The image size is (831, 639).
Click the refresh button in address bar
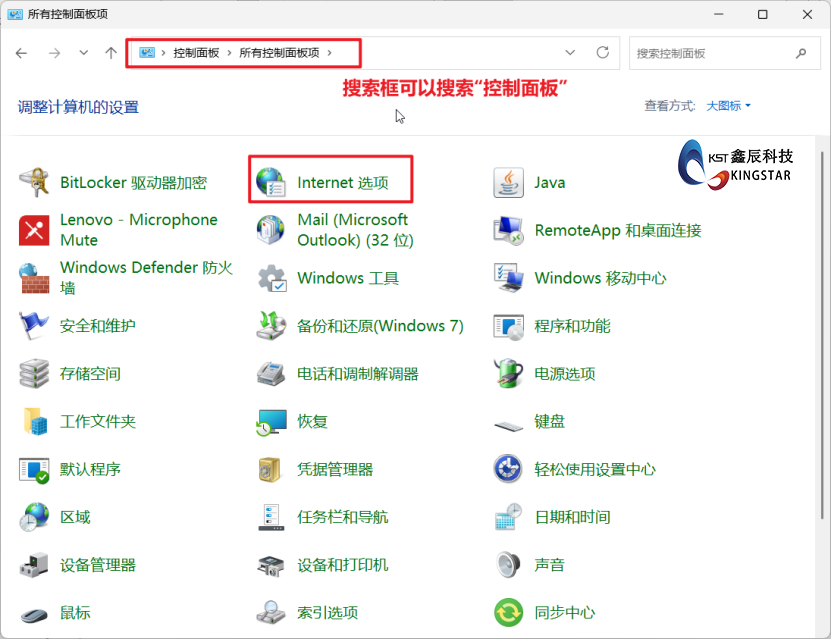[602, 53]
